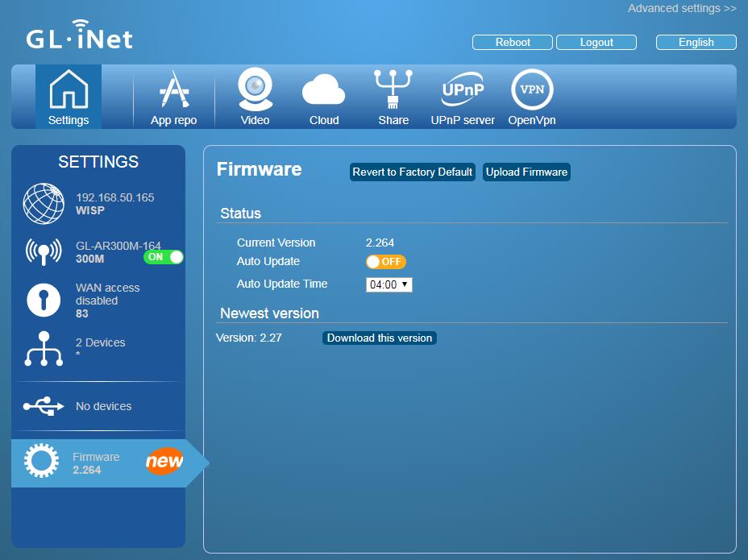
Task: Click the Logout button
Action: tap(596, 43)
